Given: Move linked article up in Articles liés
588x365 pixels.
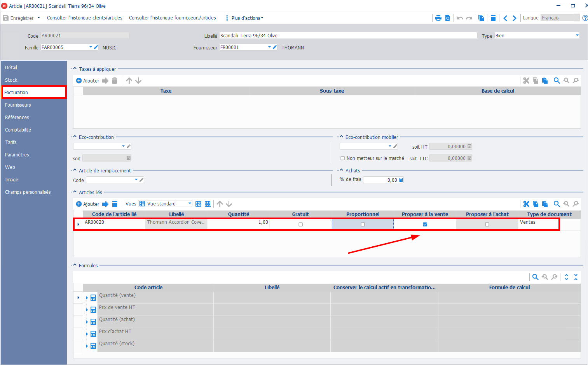Looking at the screenshot, I should pos(220,204).
